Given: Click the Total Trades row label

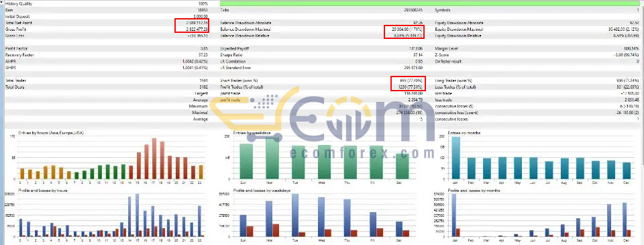Looking at the screenshot, I should click(x=15, y=81).
